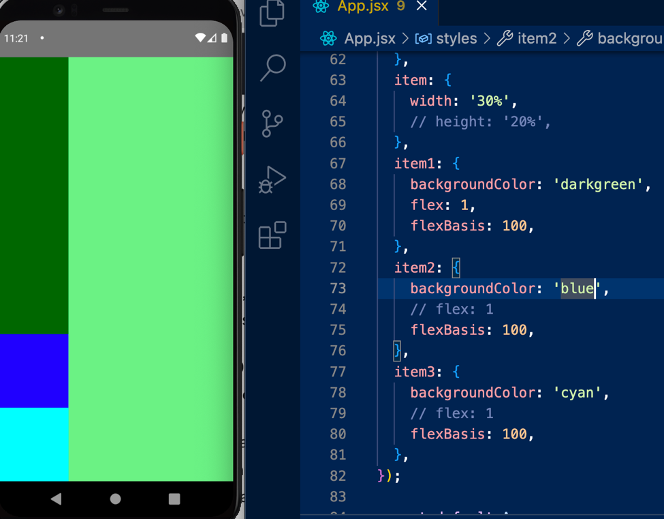Click the 11:21 clock in emulator status bar
664x520 pixels.
(x=16, y=39)
